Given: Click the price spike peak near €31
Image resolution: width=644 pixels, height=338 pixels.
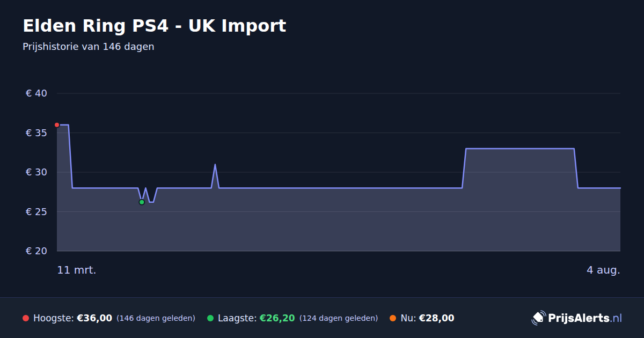Looking at the screenshot, I should point(215,165).
